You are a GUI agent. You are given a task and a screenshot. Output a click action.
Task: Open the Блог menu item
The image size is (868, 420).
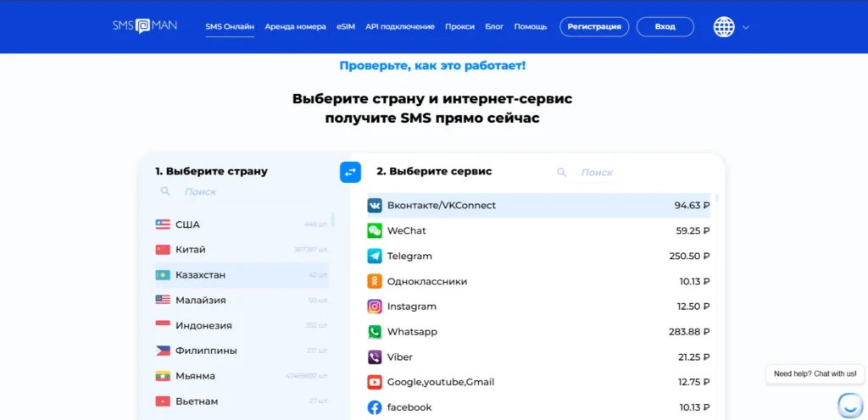coord(494,26)
